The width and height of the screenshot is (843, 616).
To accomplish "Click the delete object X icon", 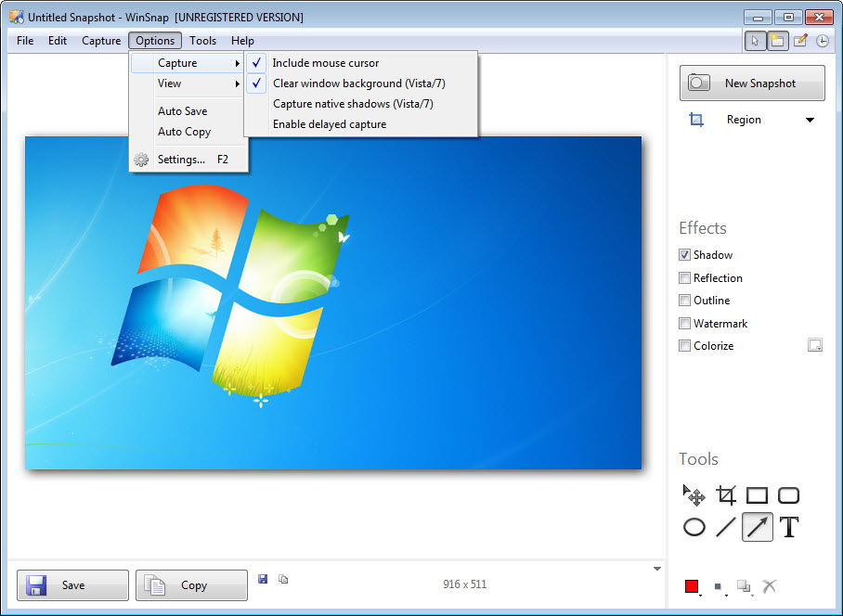I will tap(770, 586).
